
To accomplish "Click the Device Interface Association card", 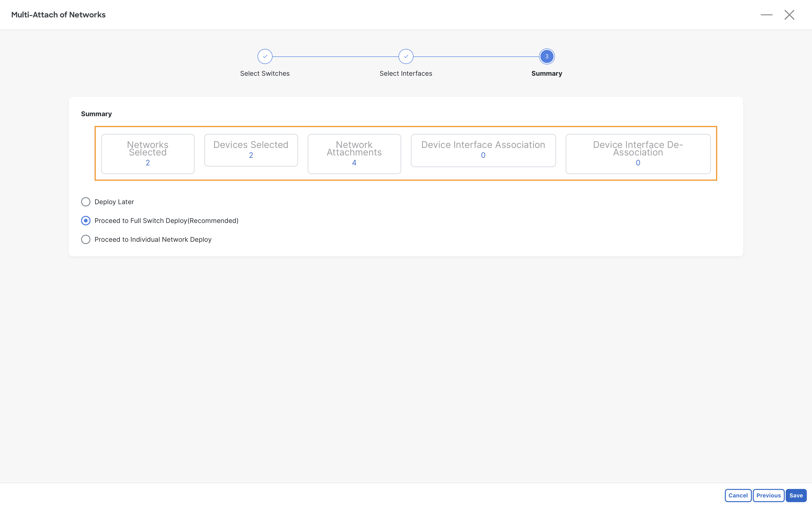I will (483, 150).
